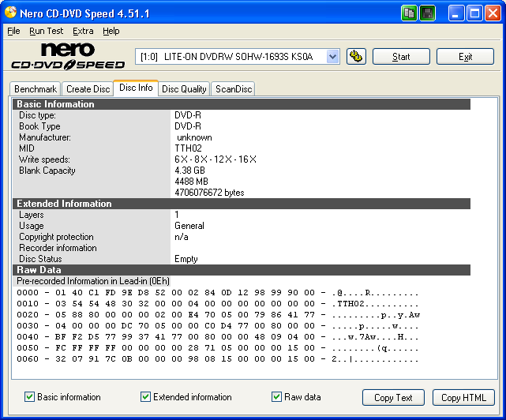Open the File menu

[13, 31]
